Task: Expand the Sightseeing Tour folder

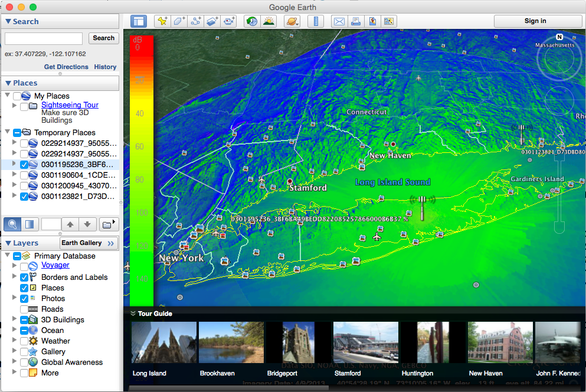Action: point(14,105)
